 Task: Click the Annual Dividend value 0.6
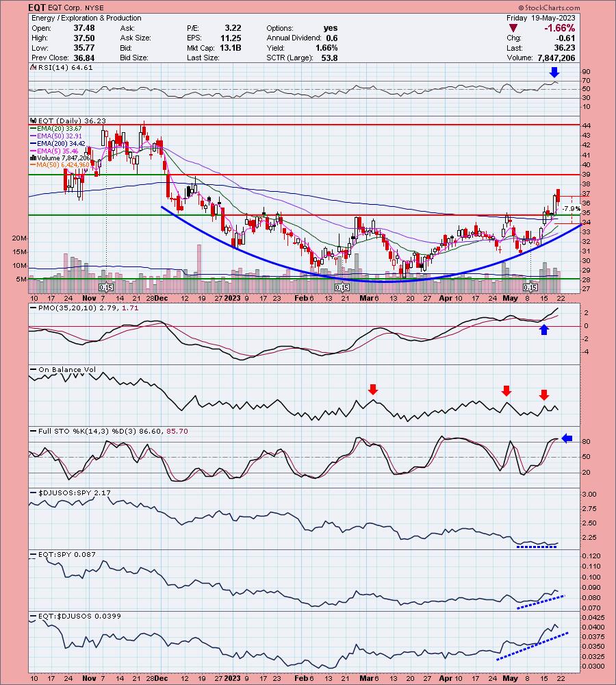[332, 38]
